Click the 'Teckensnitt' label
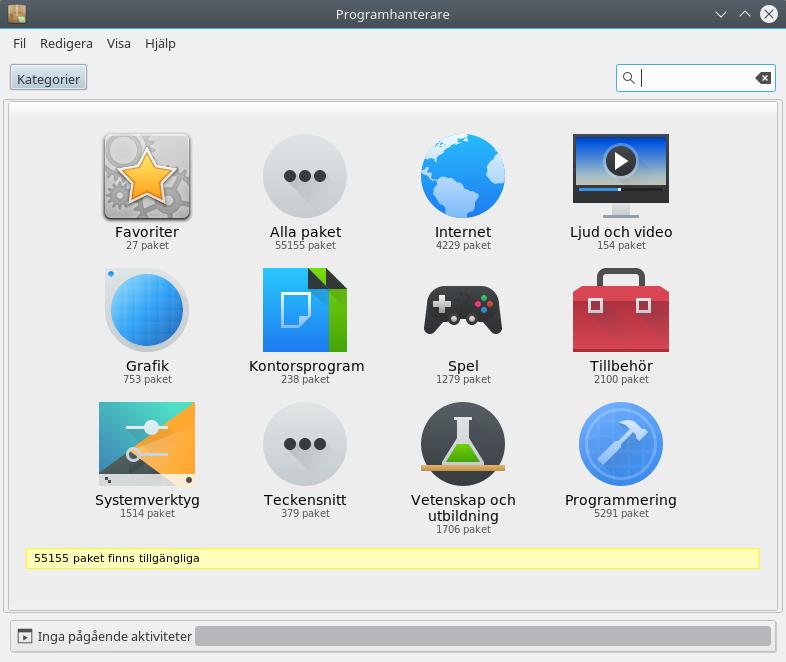The width and height of the screenshot is (786, 662). (x=305, y=500)
